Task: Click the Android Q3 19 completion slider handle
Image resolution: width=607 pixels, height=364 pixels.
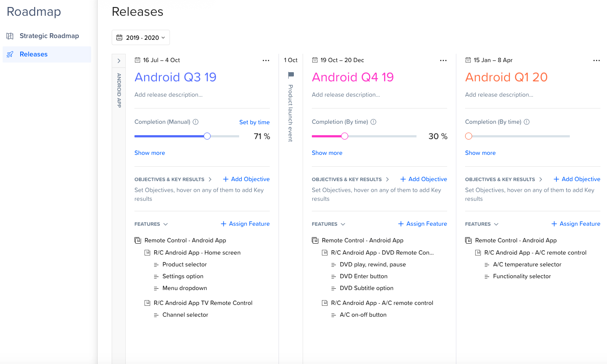Action: (x=207, y=136)
